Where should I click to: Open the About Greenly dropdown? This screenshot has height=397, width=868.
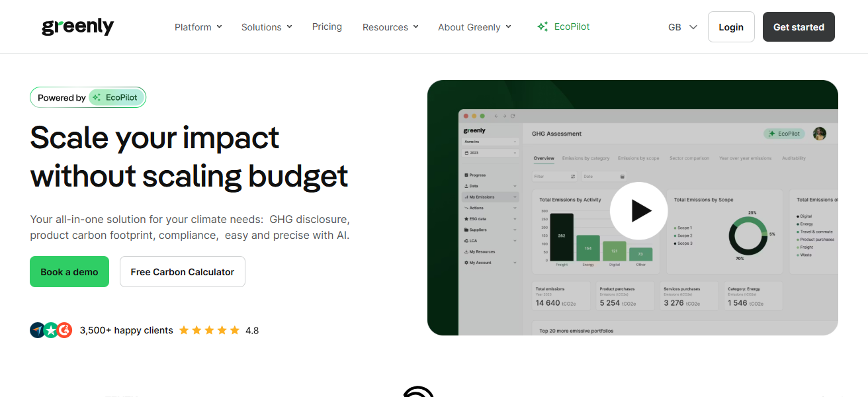[474, 27]
